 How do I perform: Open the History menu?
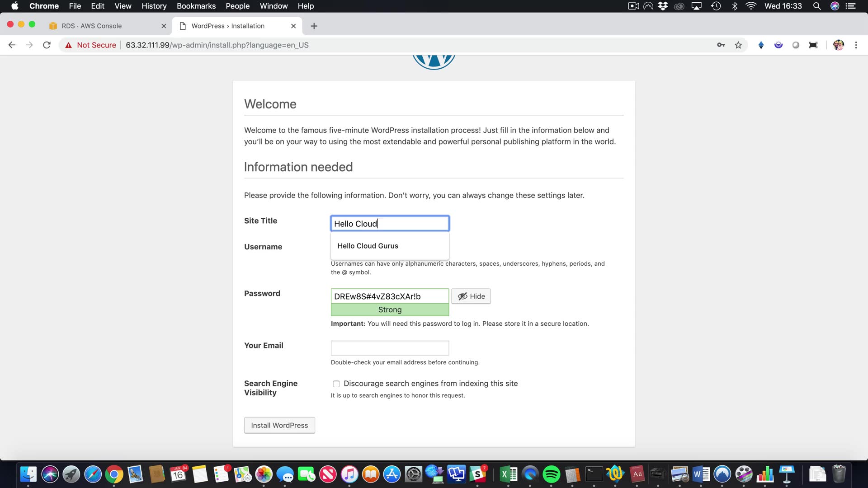pos(154,6)
